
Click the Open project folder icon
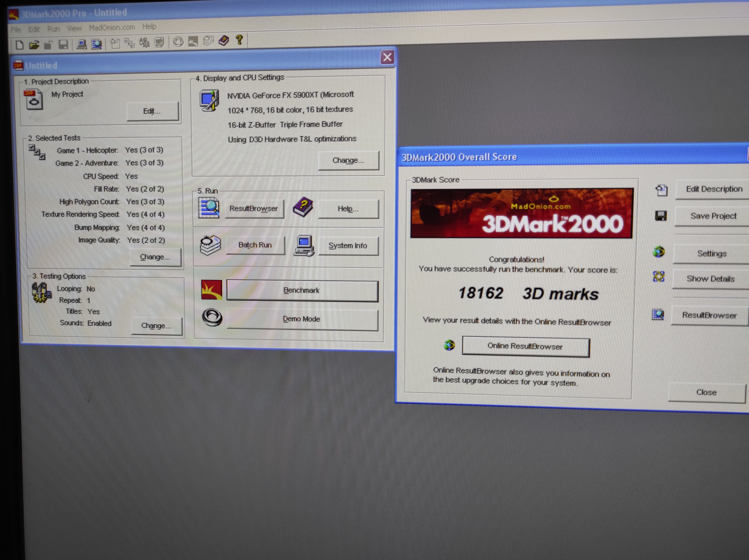click(x=34, y=45)
